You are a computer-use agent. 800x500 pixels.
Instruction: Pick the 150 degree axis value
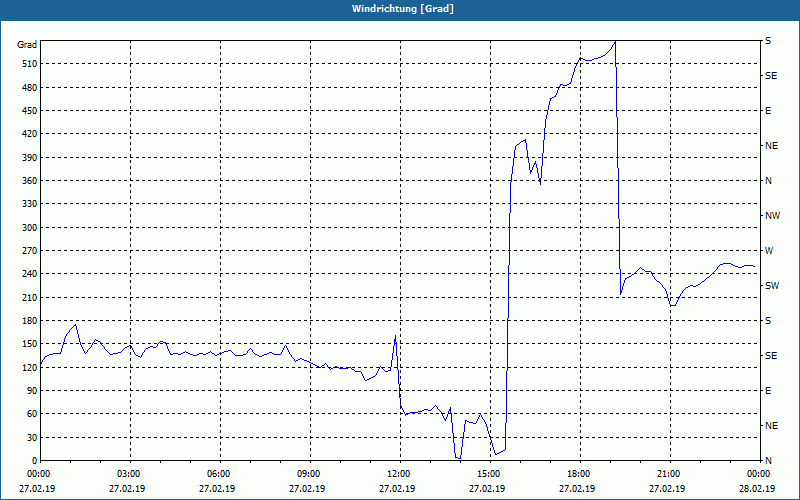click(x=28, y=344)
